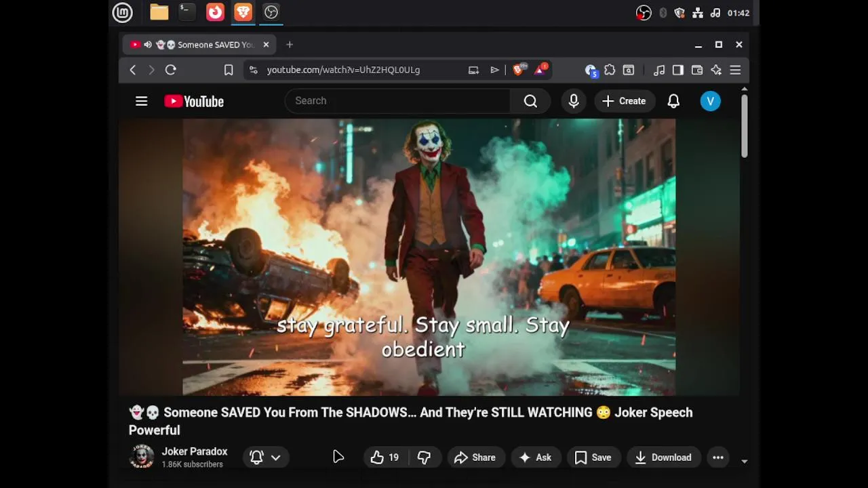Open account menu from avatar V
The height and width of the screenshot is (488, 868).
pos(710,101)
